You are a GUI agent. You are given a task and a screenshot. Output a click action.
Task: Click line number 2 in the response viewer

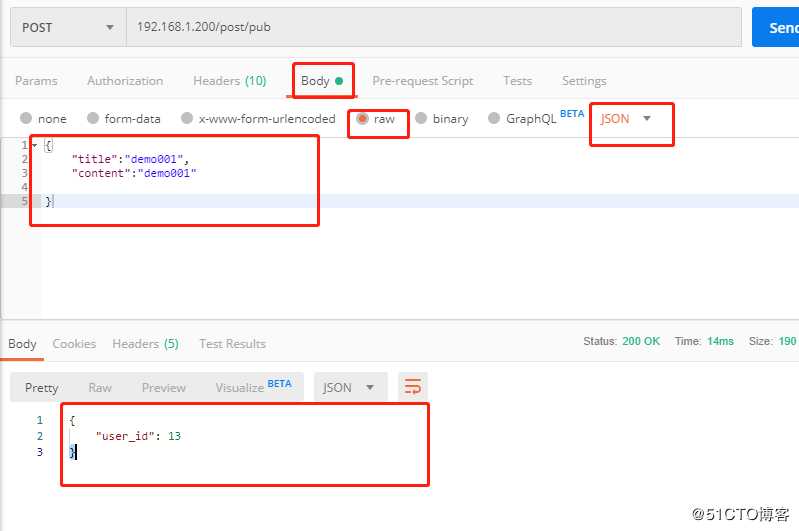[40, 436]
